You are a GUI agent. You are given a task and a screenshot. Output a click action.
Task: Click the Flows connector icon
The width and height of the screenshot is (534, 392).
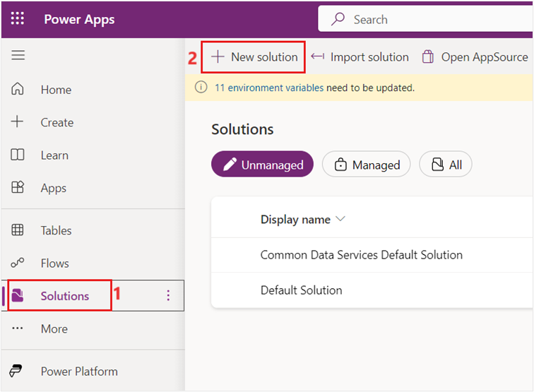pos(18,263)
